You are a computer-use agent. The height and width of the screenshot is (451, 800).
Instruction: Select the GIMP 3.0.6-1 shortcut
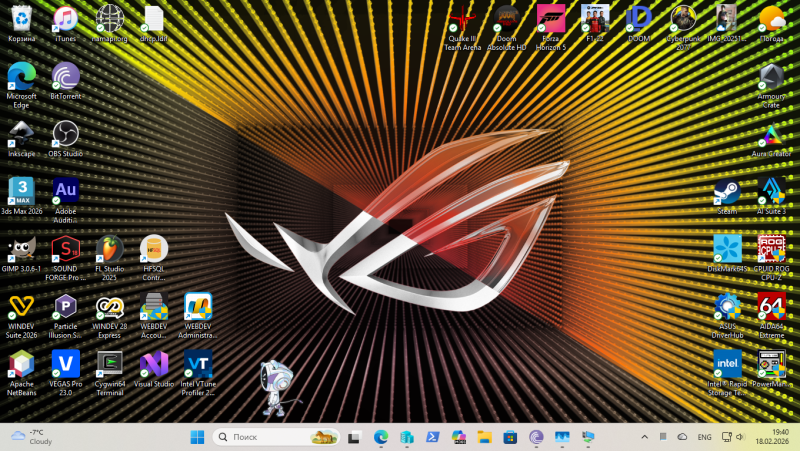[x=21, y=250]
